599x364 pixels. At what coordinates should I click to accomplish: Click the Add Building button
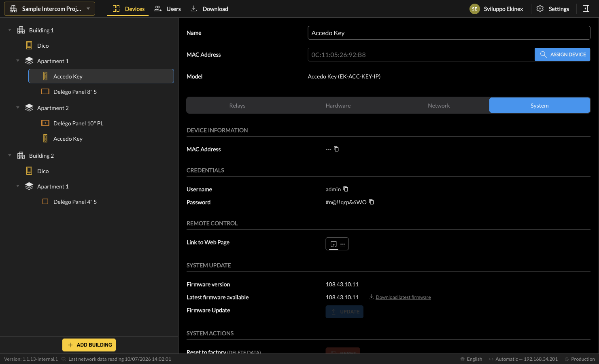tap(89, 345)
